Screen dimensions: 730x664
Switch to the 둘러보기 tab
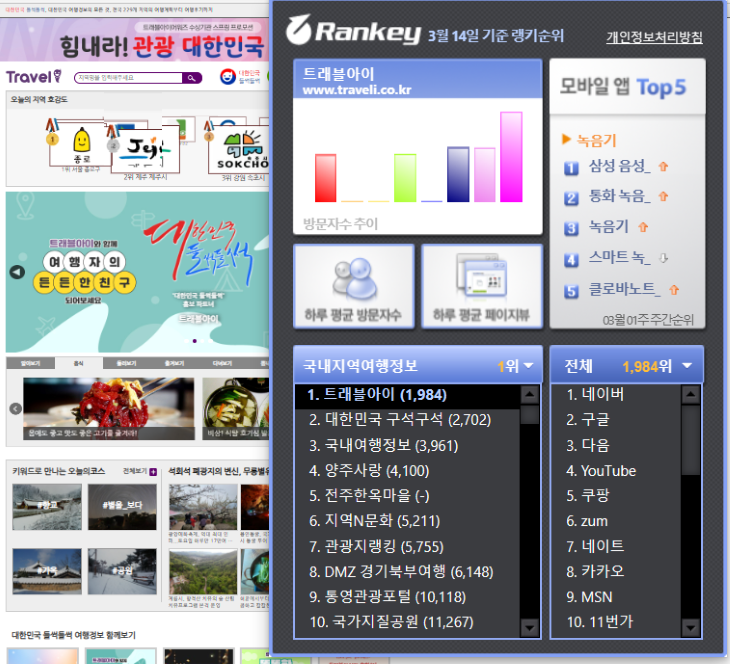[x=127, y=363]
